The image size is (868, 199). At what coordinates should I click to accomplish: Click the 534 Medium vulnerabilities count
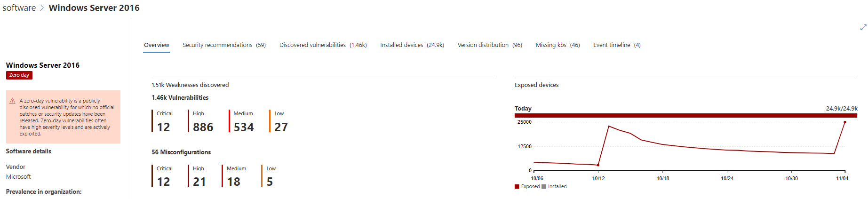244,127
